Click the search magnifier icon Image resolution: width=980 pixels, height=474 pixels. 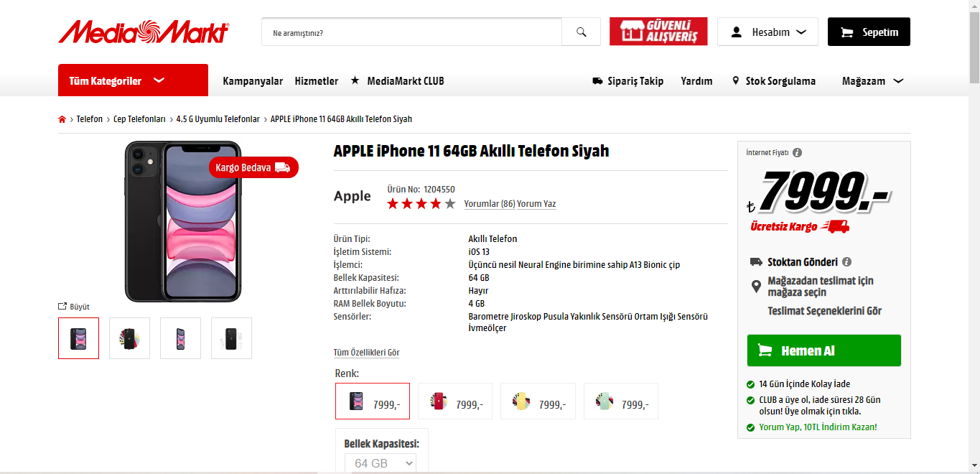(582, 32)
